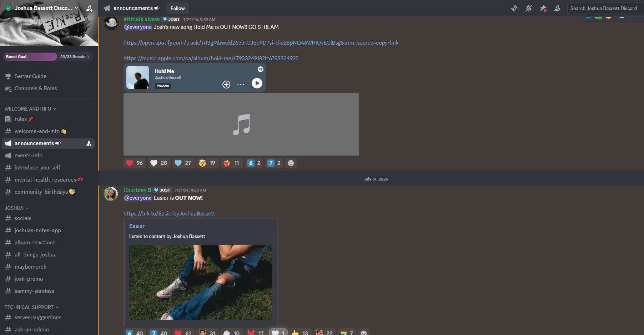Click the music note placeholder embed
The width and height of the screenshot is (644, 335).
(x=241, y=124)
